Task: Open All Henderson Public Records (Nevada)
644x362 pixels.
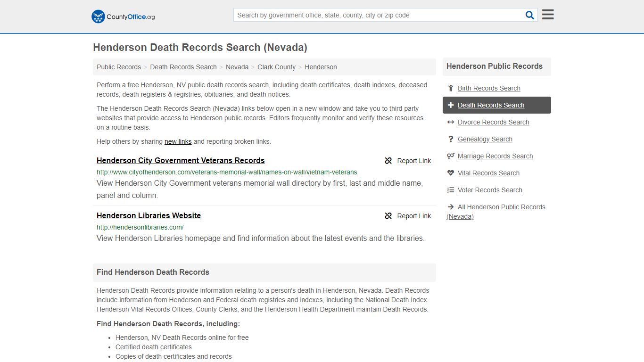Action: pyautogui.click(x=496, y=212)
